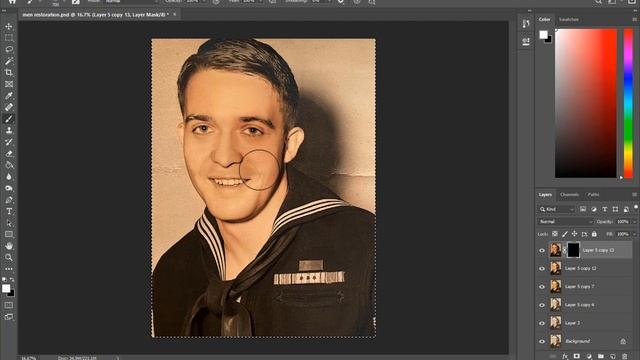Select the Paint Bucket tool
640x360 pixels.
(9, 165)
